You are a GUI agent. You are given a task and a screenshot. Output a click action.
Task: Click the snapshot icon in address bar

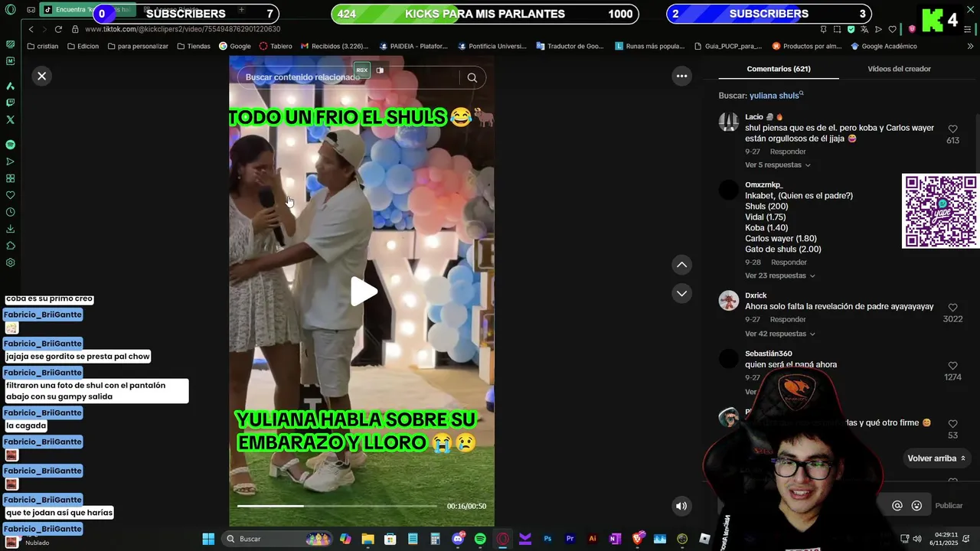[x=837, y=29]
